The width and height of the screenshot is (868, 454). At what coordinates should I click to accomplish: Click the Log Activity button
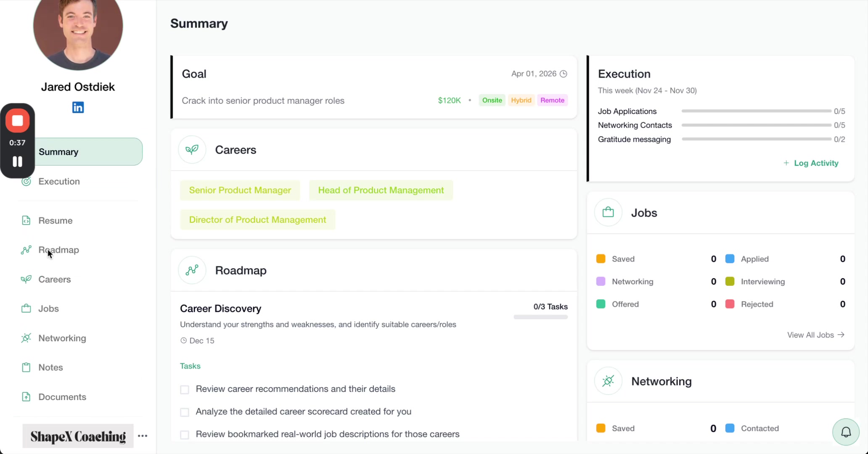point(811,163)
